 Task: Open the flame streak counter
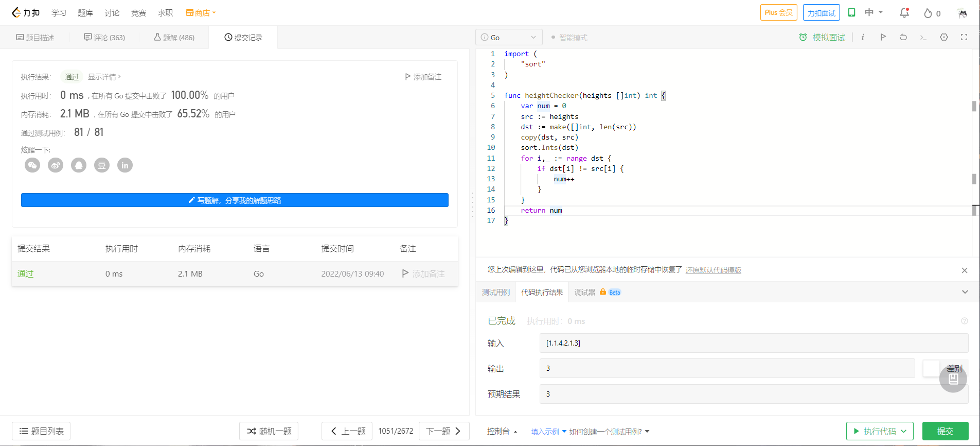point(932,13)
